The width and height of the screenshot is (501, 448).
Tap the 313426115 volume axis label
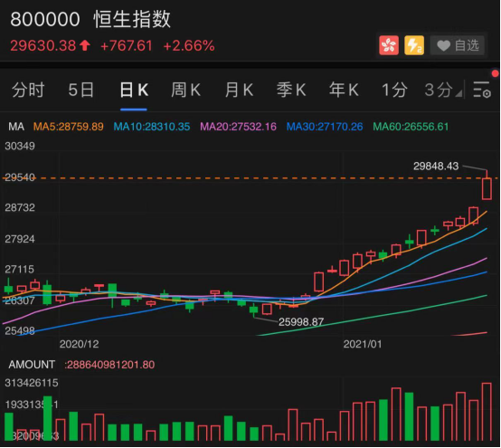pyautogui.click(x=32, y=383)
